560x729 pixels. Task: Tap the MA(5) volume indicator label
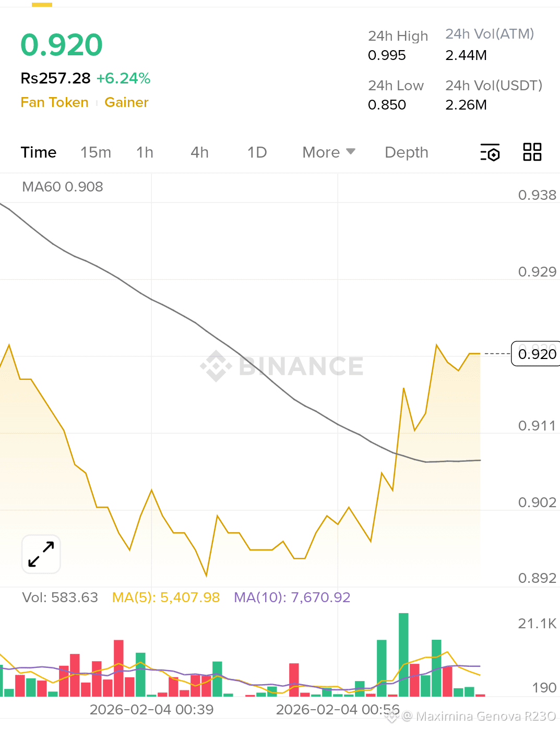pos(166,597)
